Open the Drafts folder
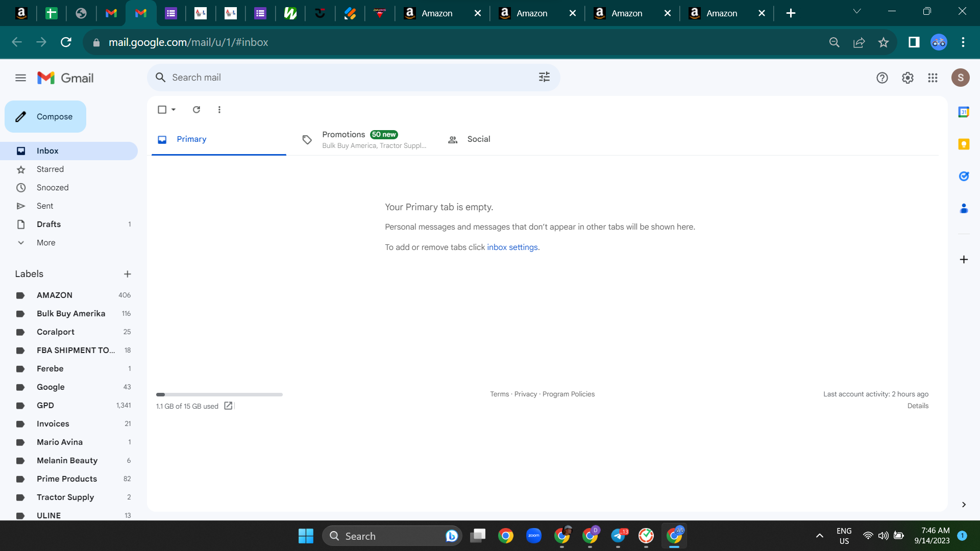 point(69,224)
